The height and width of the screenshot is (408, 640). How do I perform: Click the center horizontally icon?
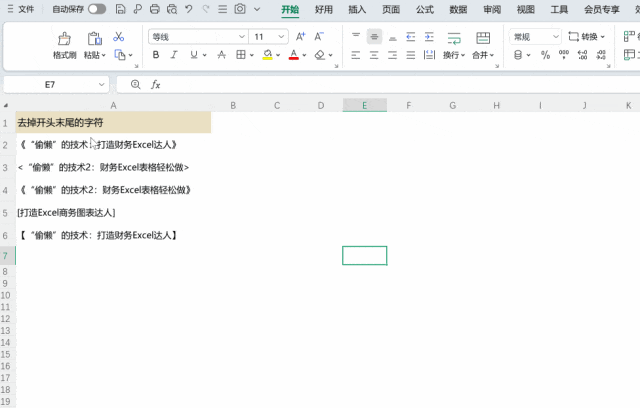374,55
